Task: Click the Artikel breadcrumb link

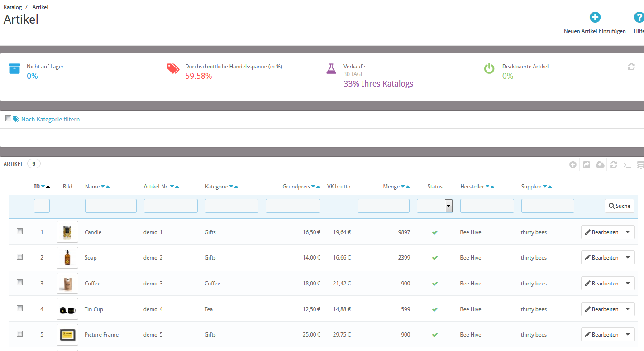Action: click(x=40, y=7)
